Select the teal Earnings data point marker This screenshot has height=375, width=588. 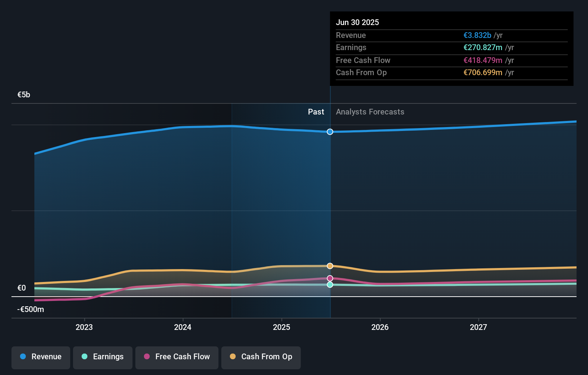point(330,284)
